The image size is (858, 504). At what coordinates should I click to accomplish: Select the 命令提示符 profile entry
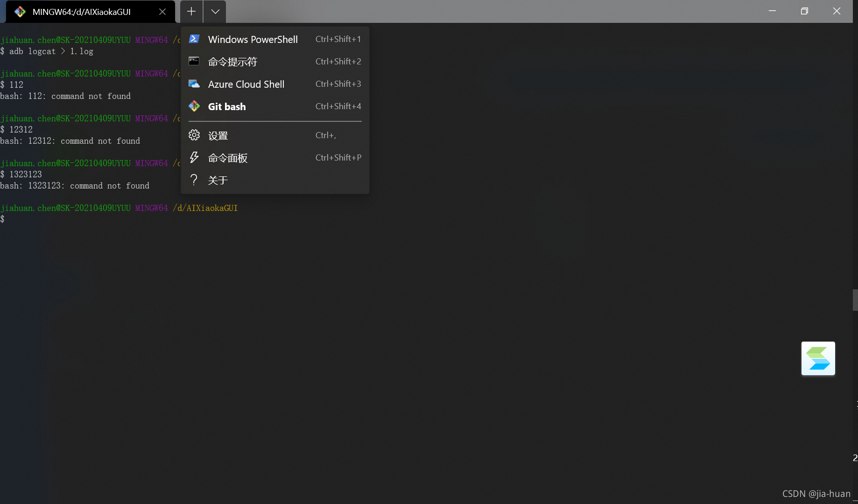275,62
